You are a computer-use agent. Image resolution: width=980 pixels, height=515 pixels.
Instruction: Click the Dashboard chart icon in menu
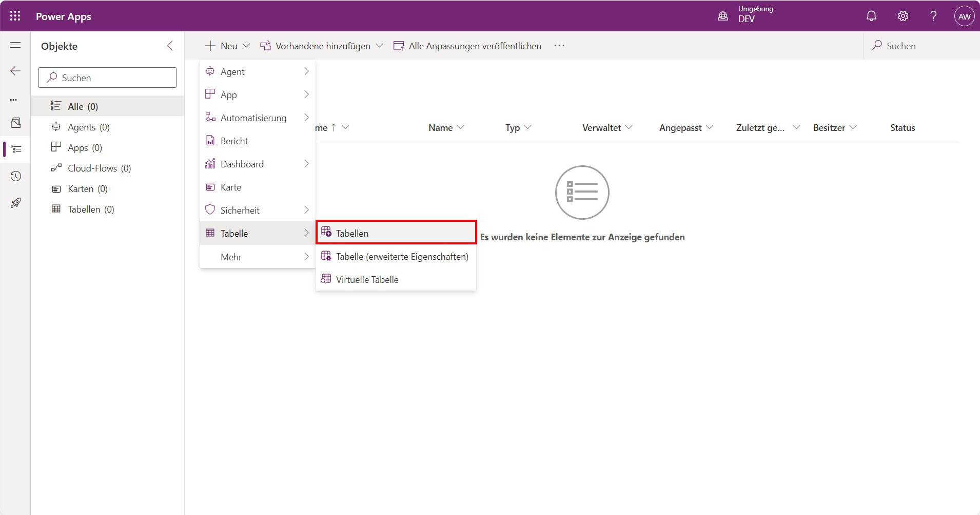point(210,163)
